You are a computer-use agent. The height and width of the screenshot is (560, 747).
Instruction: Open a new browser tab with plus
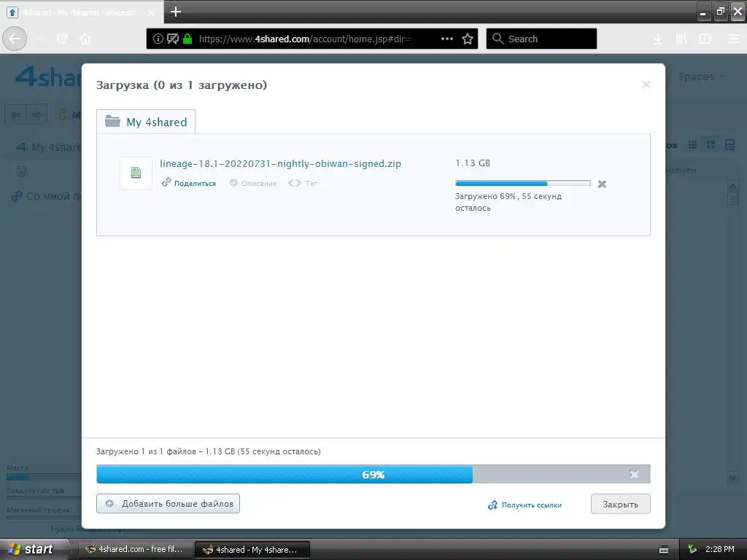pos(175,12)
